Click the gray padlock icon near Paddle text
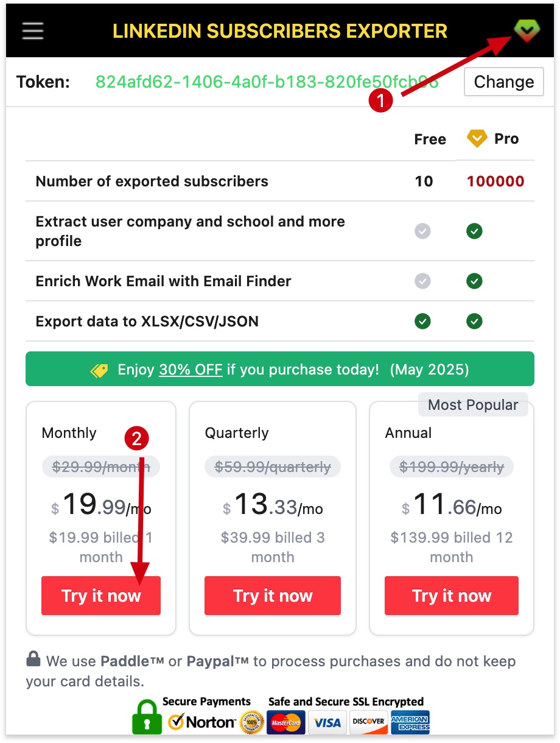The height and width of the screenshot is (743, 560). click(33, 659)
